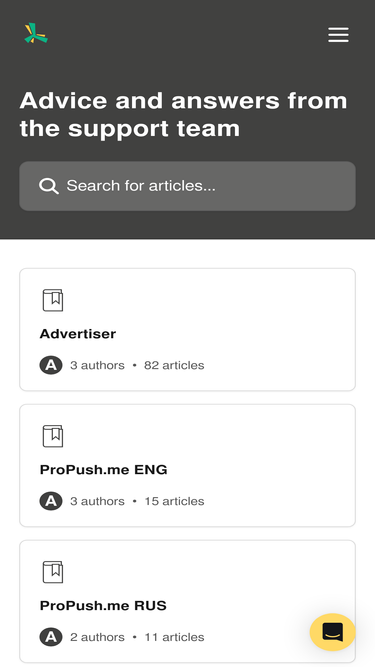Open the chat messenger bubble

[332, 632]
